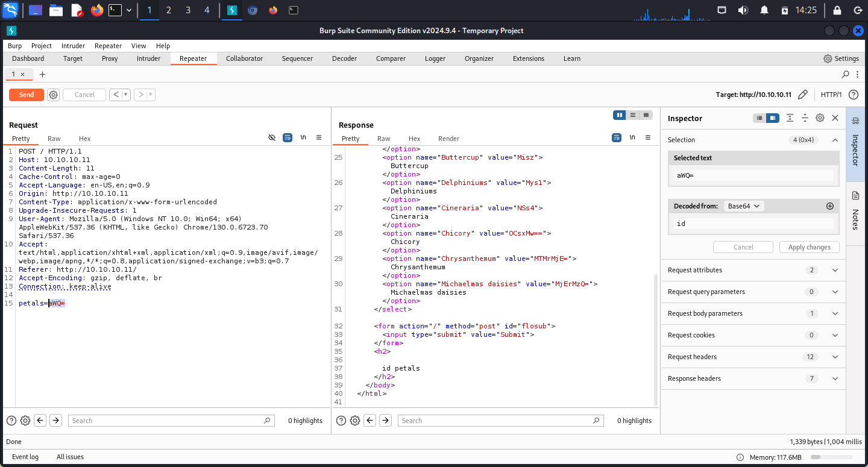This screenshot has width=868, height=467.
Task: Click into the Response search field
Action: click(x=502, y=421)
